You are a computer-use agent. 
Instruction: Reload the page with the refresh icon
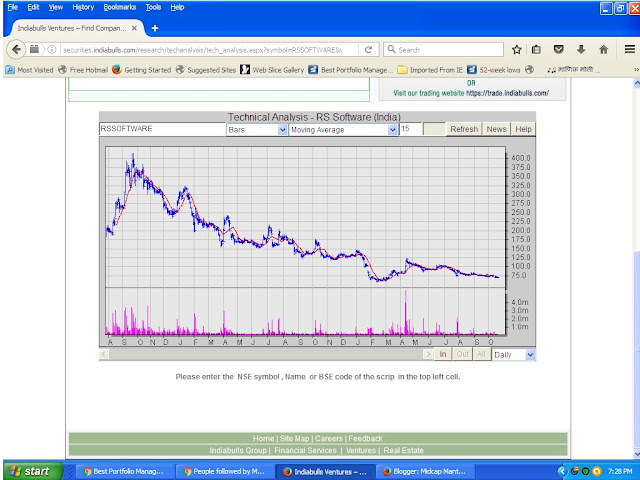click(x=368, y=50)
